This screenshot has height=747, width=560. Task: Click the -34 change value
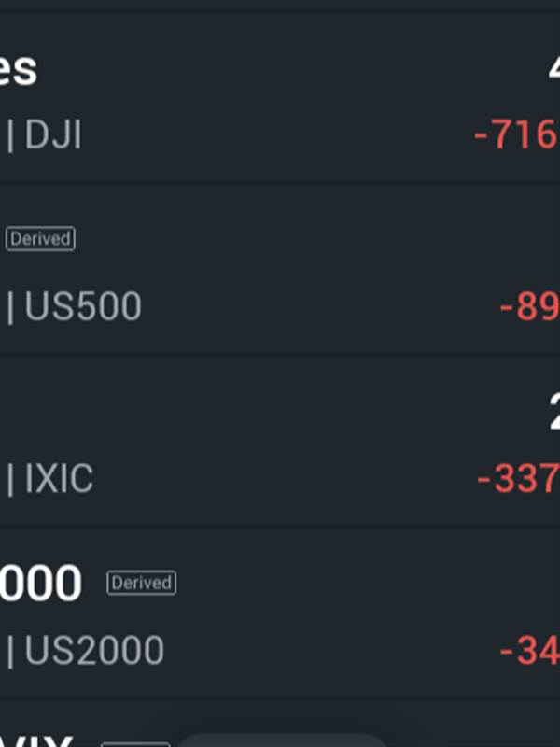pos(529,651)
